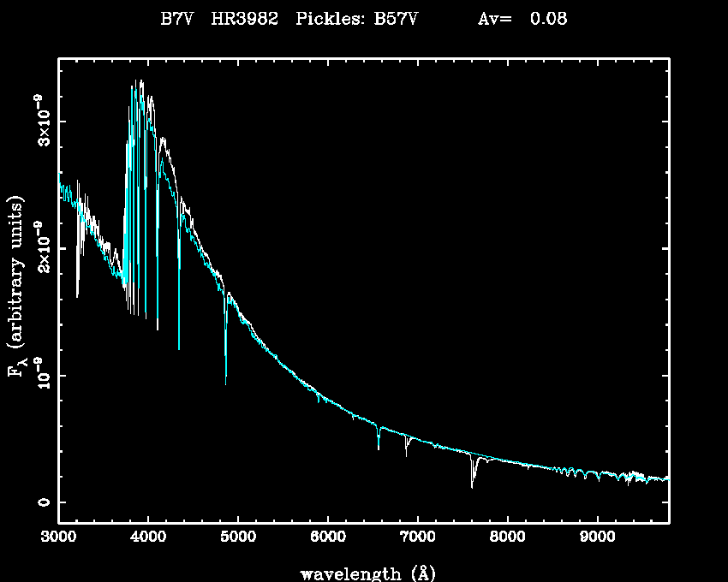Select the Pickles: B57V title text
728x582 pixels.
click(x=356, y=19)
